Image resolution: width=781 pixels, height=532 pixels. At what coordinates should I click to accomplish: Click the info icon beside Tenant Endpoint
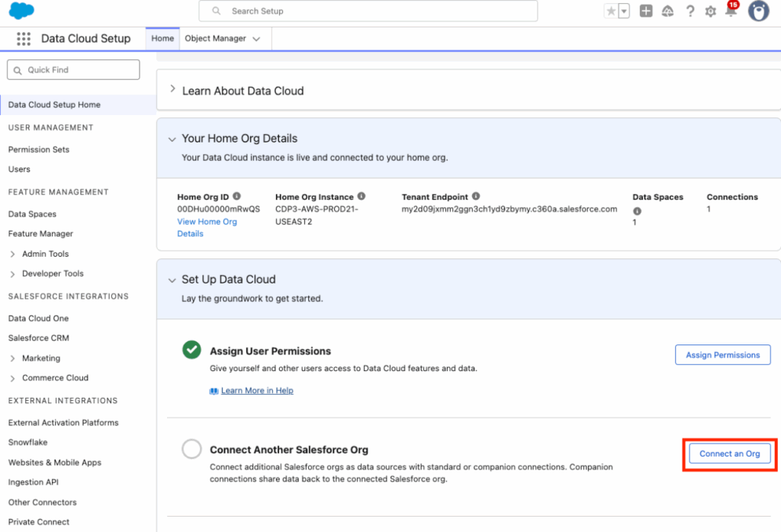point(475,196)
